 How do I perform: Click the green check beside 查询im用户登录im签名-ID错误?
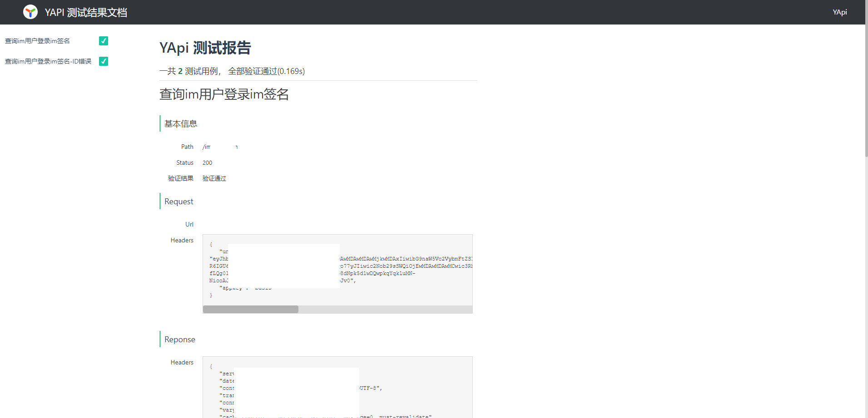pyautogui.click(x=104, y=61)
